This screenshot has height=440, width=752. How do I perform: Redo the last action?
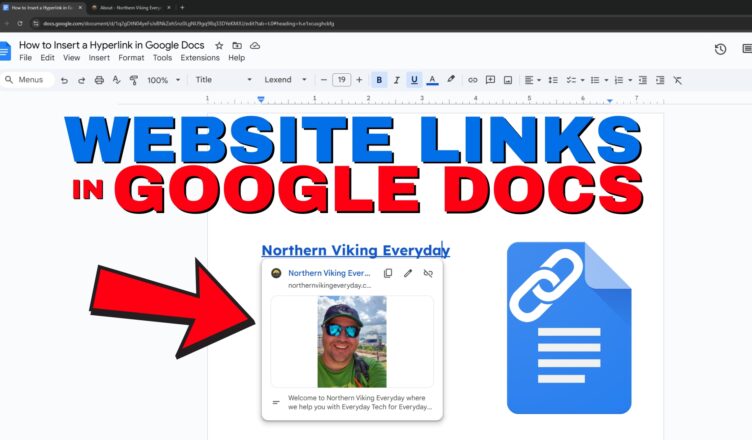[x=82, y=80]
